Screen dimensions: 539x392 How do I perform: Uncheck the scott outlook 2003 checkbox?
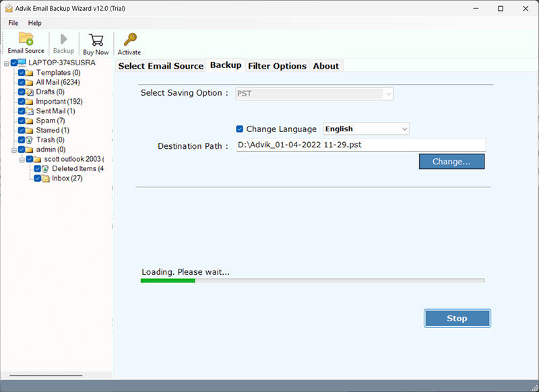pyautogui.click(x=30, y=159)
